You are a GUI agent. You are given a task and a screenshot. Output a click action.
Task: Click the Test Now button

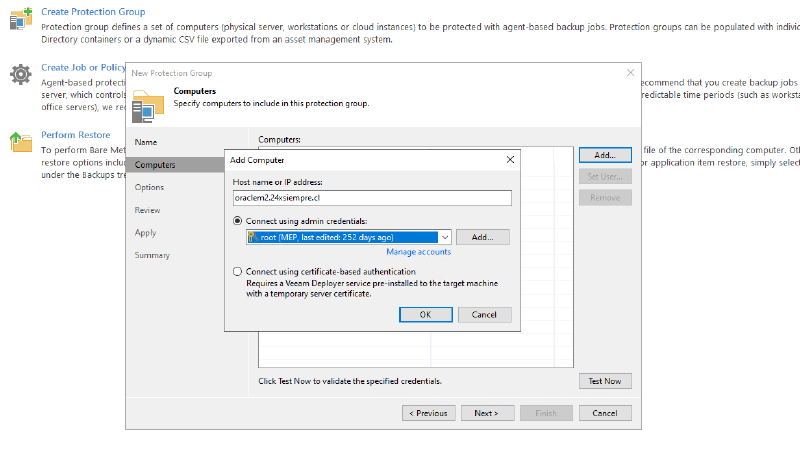[x=605, y=381]
